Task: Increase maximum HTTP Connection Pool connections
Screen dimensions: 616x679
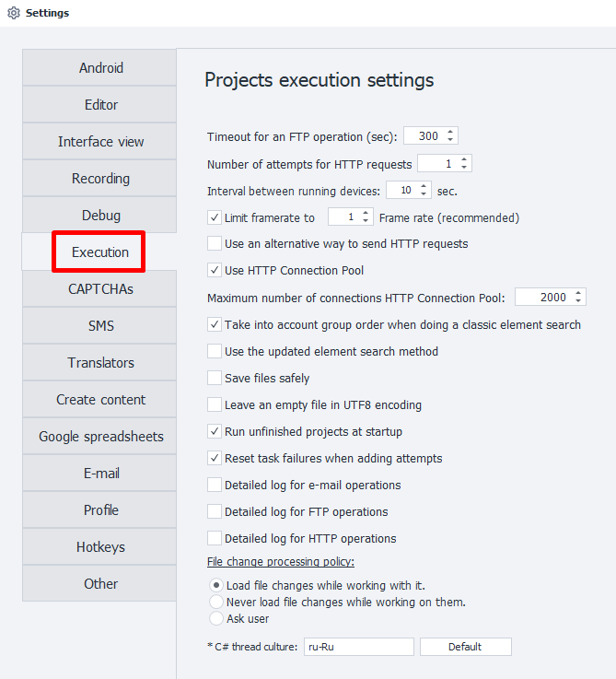Action: coord(578,293)
